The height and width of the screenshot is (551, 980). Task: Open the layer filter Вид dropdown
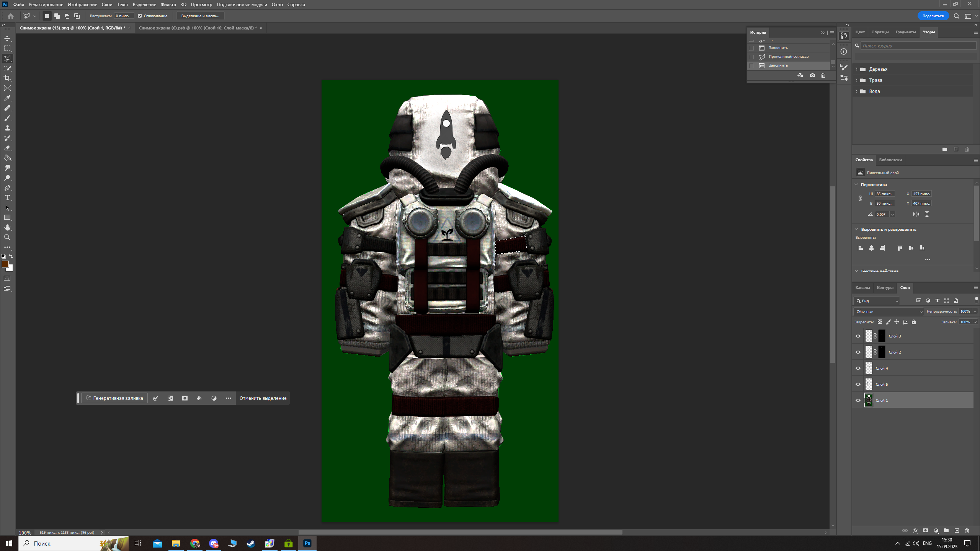877,301
